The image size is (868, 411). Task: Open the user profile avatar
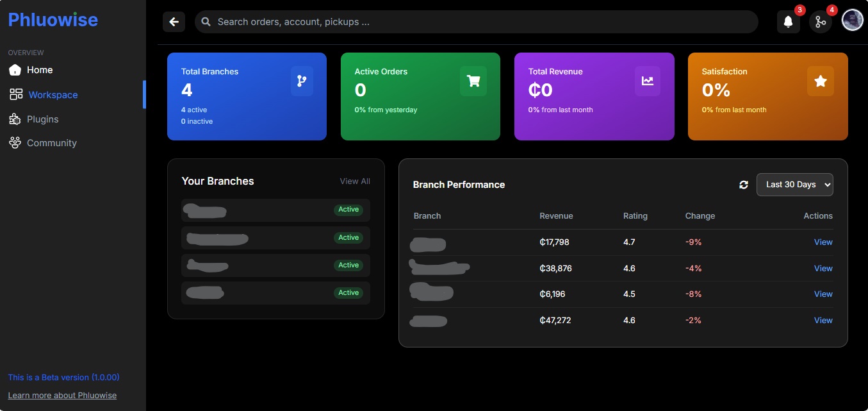coord(853,21)
